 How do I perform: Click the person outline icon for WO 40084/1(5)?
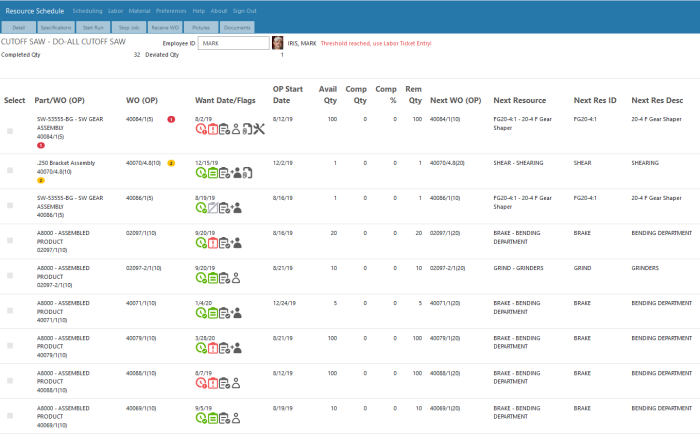tap(236, 130)
